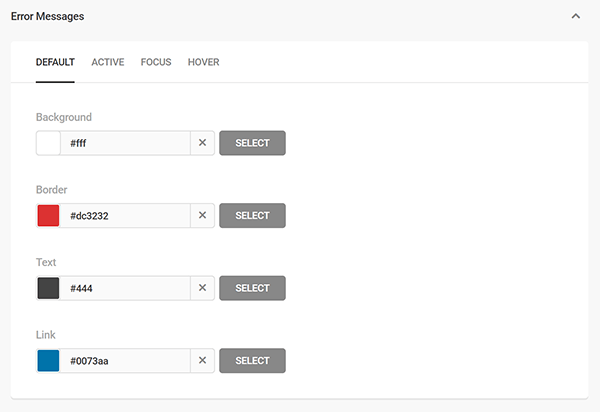Click SELECT button for Link color
Image resolution: width=600 pixels, height=412 pixels.
coord(252,360)
